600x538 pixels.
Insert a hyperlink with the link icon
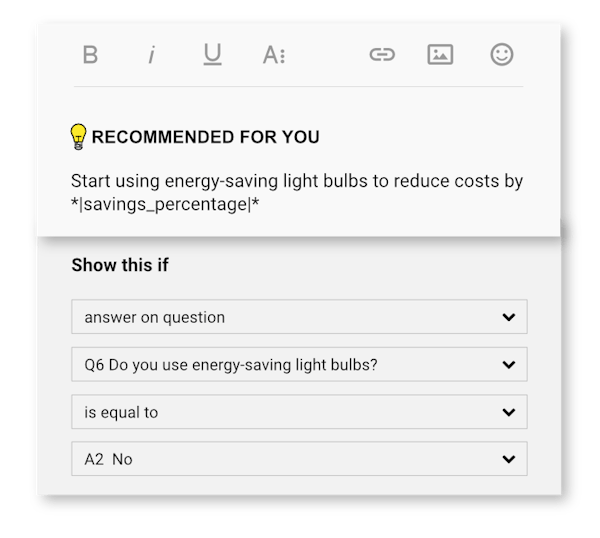click(x=382, y=54)
